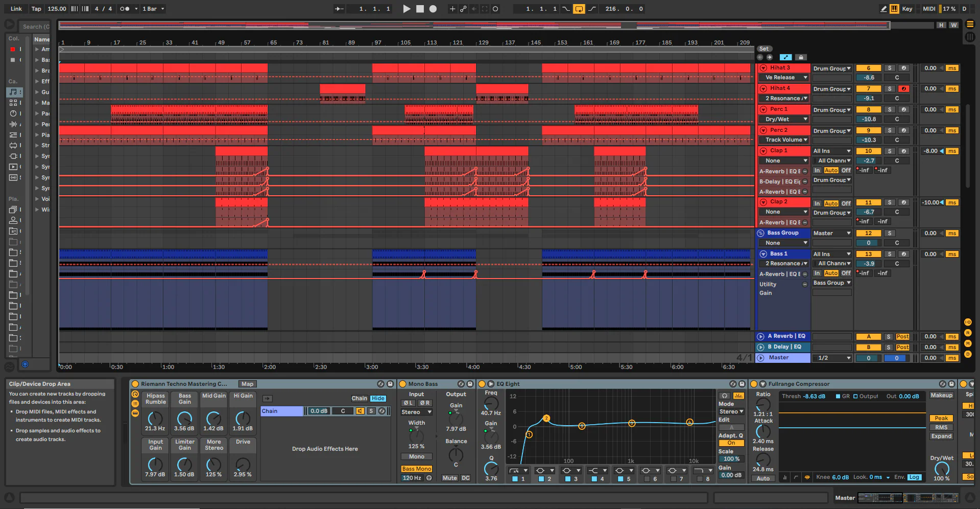
Task: Set Clap 1 monitoring to In
Action: click(x=817, y=170)
